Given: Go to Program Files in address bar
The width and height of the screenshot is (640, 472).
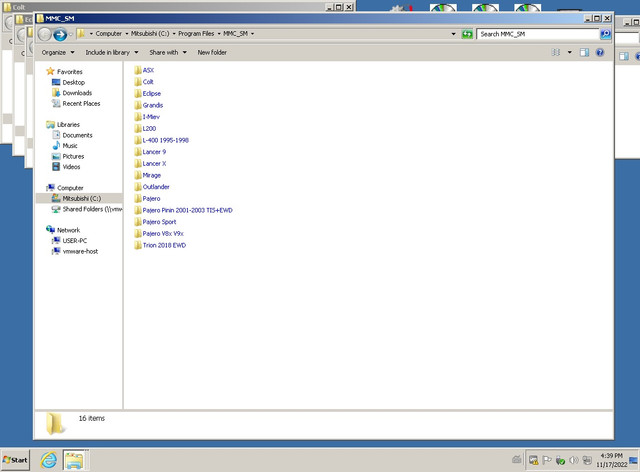Looking at the screenshot, I should (x=196, y=33).
